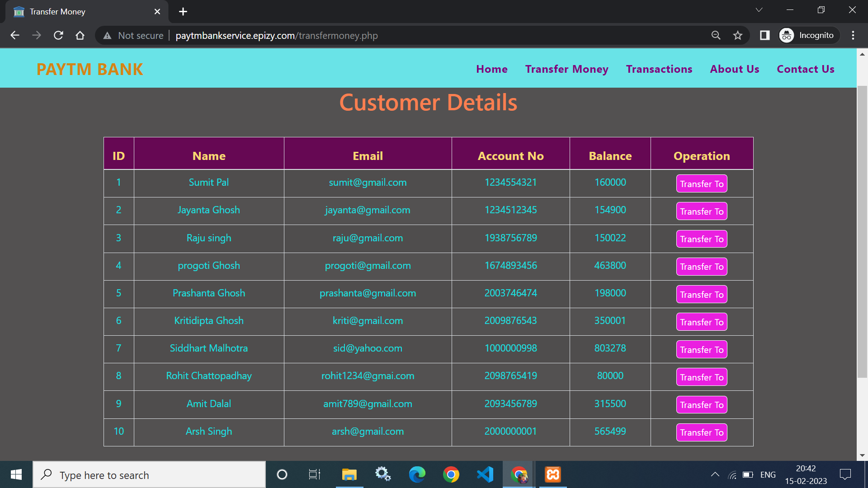This screenshot has height=488, width=868.
Task: Open Microsoft Edge from the taskbar
Action: coord(417,474)
